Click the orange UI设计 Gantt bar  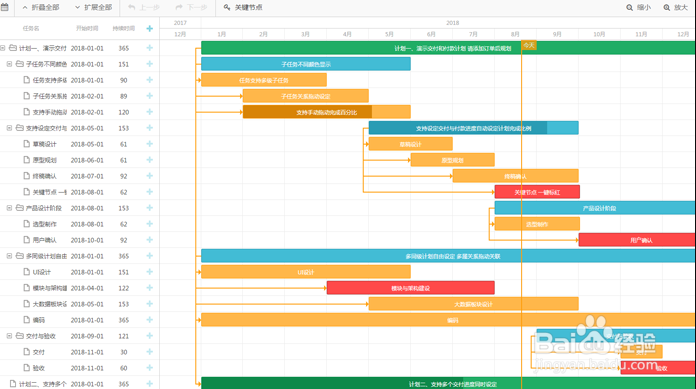pos(306,272)
